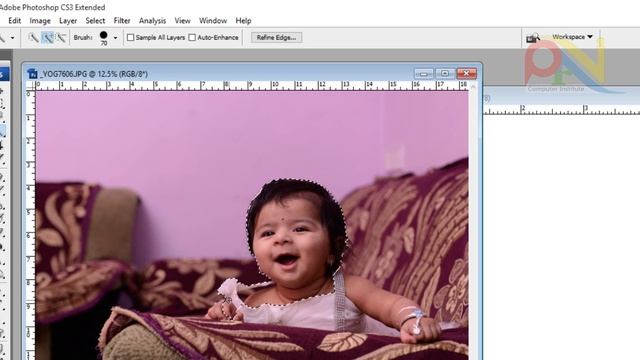Viewport: 640px width, 360px height.
Task: Open the tool preset picker arrow
Action: tap(13, 38)
